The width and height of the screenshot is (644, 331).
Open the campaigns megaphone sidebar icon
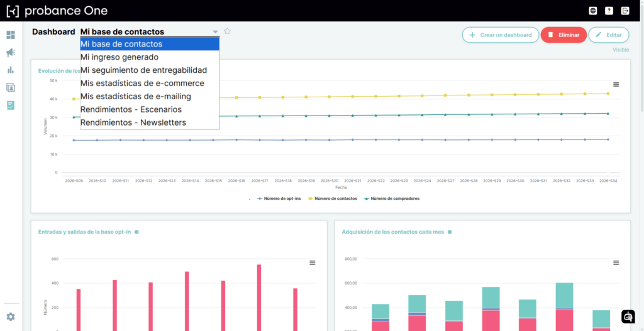coord(11,53)
